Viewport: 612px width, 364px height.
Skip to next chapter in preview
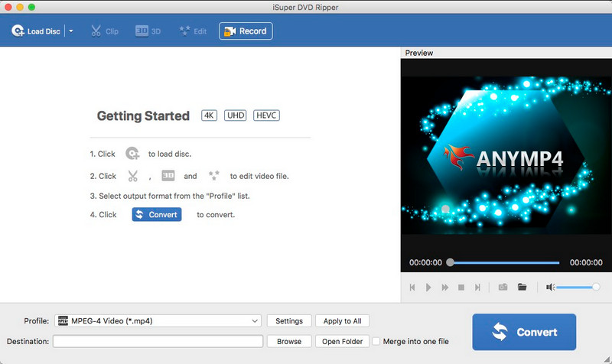[477, 288]
